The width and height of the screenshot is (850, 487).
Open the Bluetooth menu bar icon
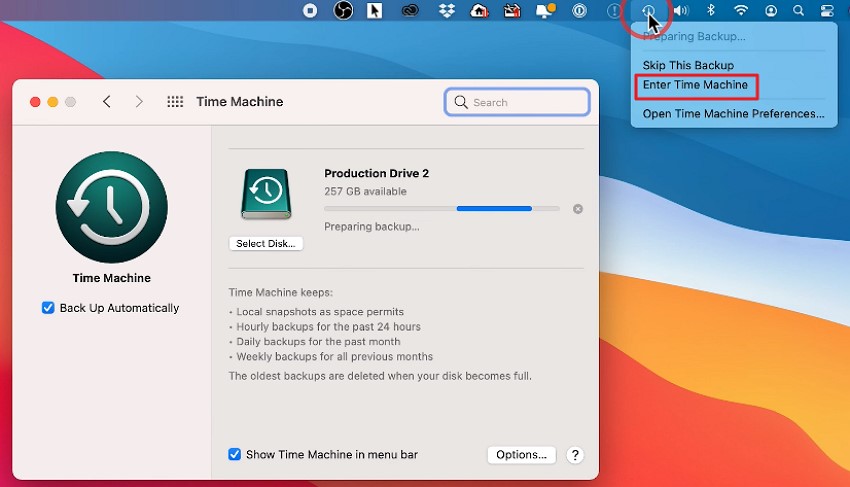coord(711,10)
